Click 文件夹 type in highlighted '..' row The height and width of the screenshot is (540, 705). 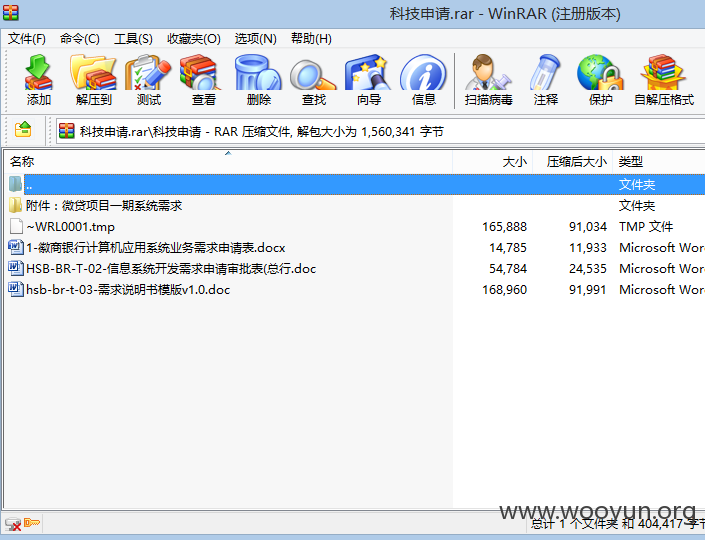[637, 184]
